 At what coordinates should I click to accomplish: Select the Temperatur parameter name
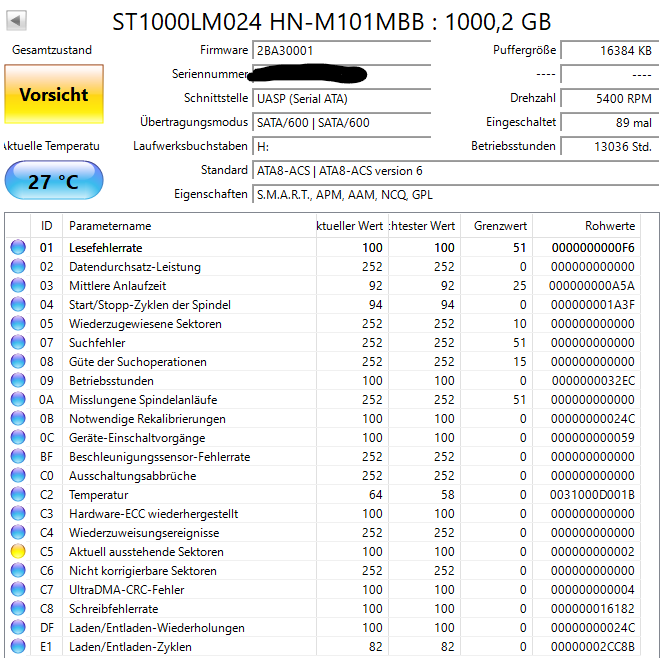[x=98, y=495]
